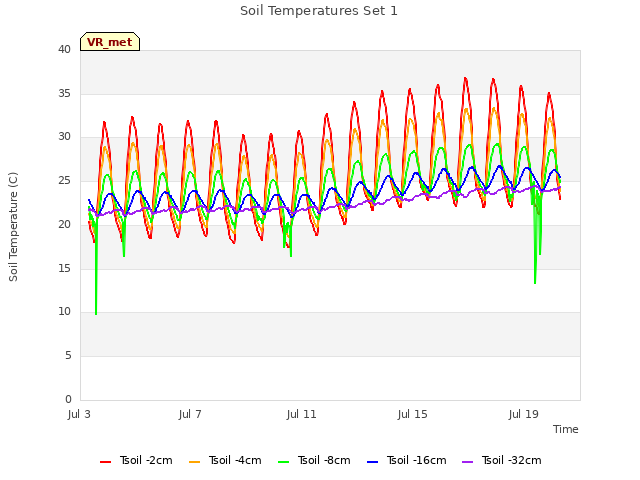Click the Jul 11 x-axis tick label
Viewport: 640px width, 480px height.
click(x=301, y=414)
